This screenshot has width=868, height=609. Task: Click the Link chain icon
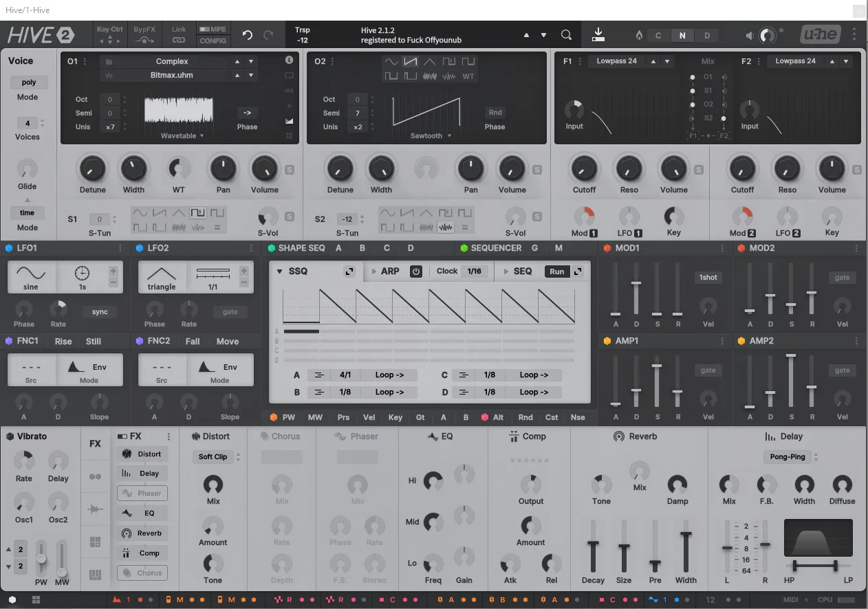tap(179, 41)
